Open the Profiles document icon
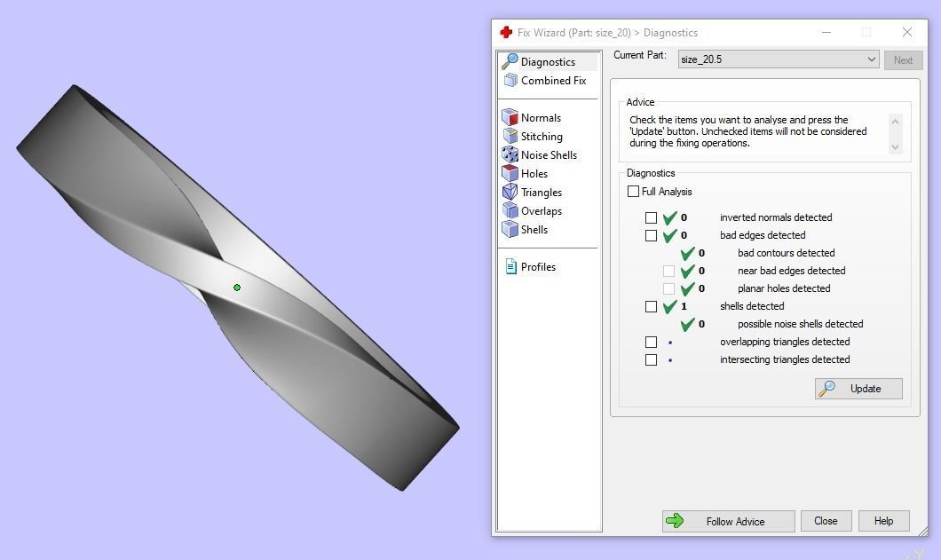The height and width of the screenshot is (560, 941). coord(510,266)
